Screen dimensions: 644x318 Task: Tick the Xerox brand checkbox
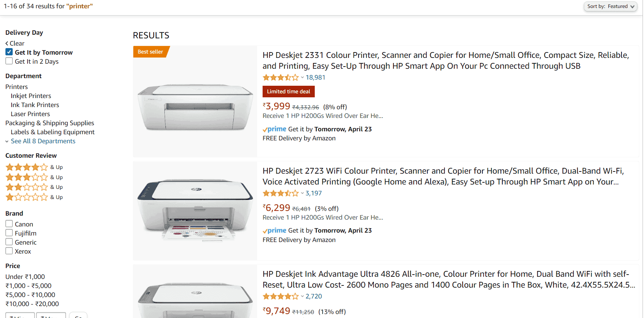[9, 251]
